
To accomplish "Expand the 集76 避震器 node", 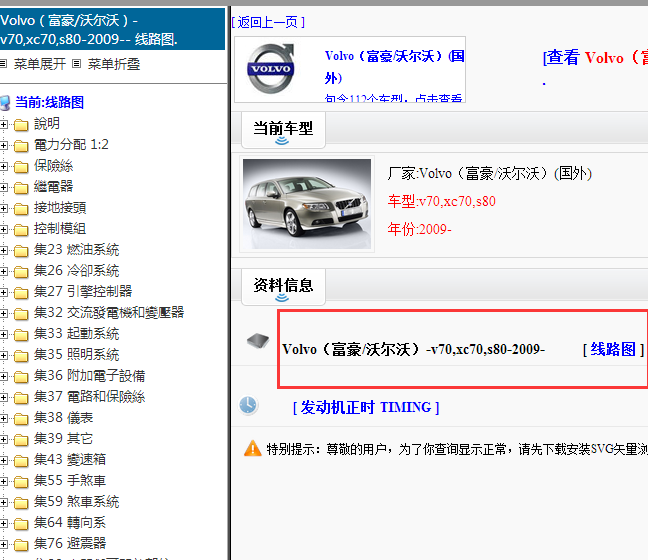I will [x=4, y=544].
